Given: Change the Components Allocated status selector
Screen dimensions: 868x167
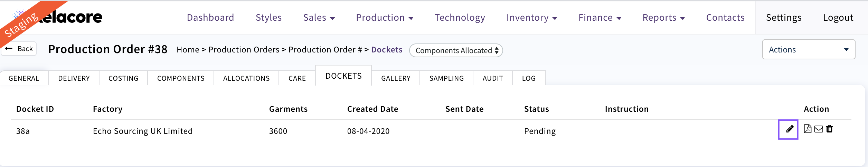Looking at the screenshot, I should tap(456, 50).
